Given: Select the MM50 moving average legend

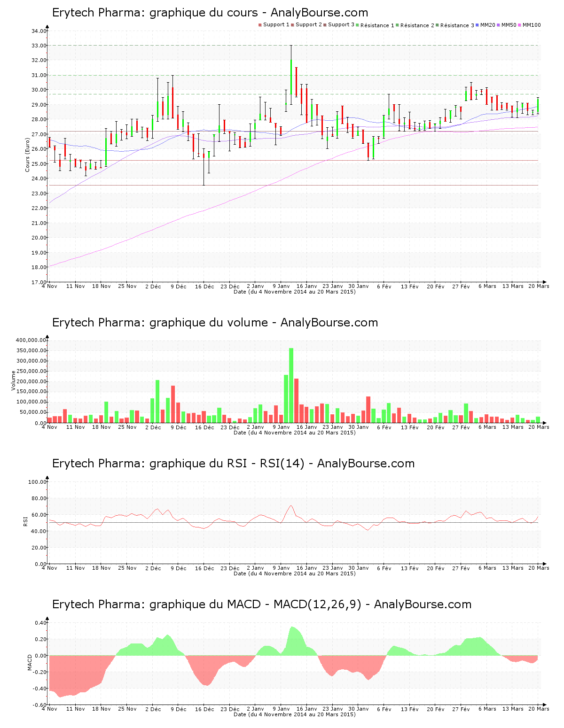Looking at the screenshot, I should [x=509, y=25].
